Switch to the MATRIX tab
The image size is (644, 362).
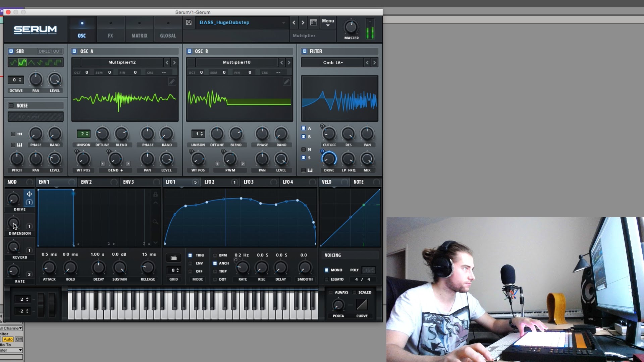tap(140, 29)
